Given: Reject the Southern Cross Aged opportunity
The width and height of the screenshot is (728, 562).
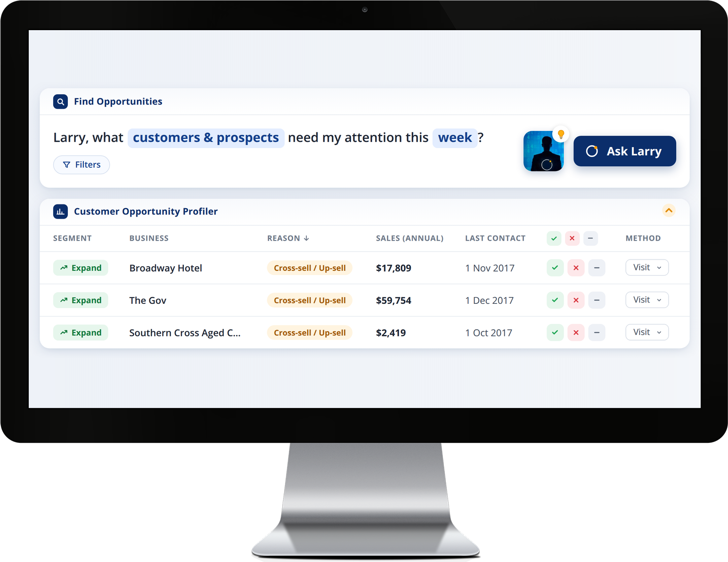Looking at the screenshot, I should tap(576, 333).
